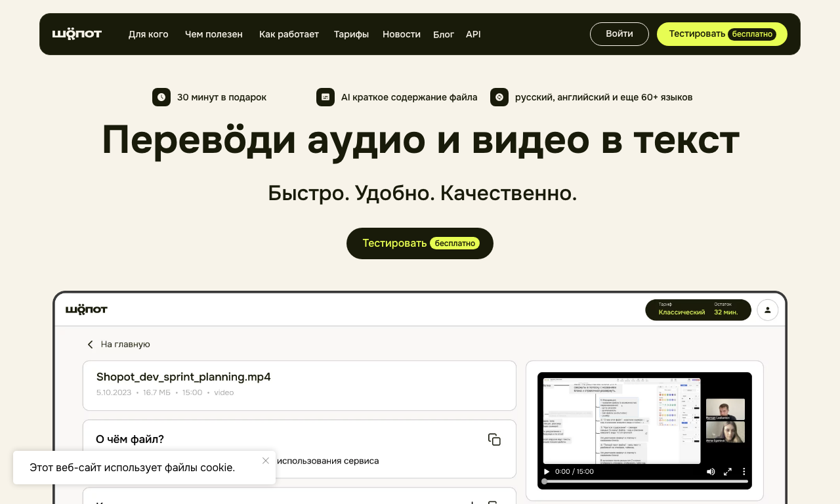The image size is (840, 504).
Task: Click the На главную link
Action: coord(125,345)
